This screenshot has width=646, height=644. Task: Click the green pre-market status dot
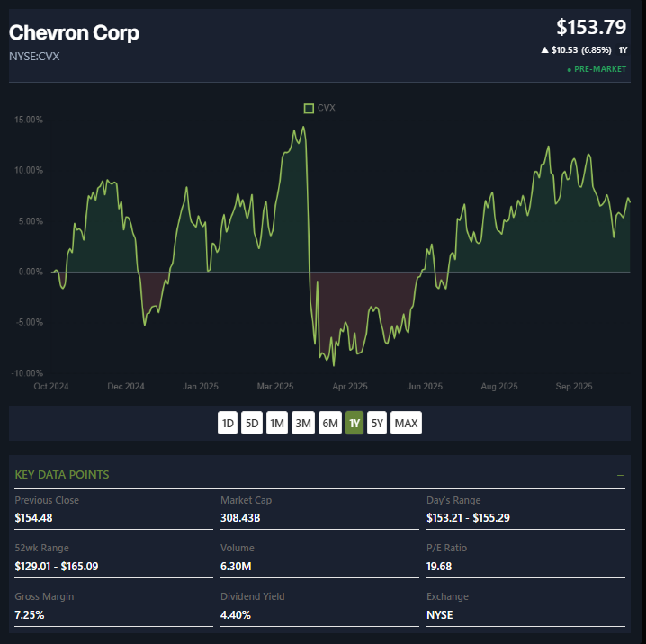click(x=569, y=69)
